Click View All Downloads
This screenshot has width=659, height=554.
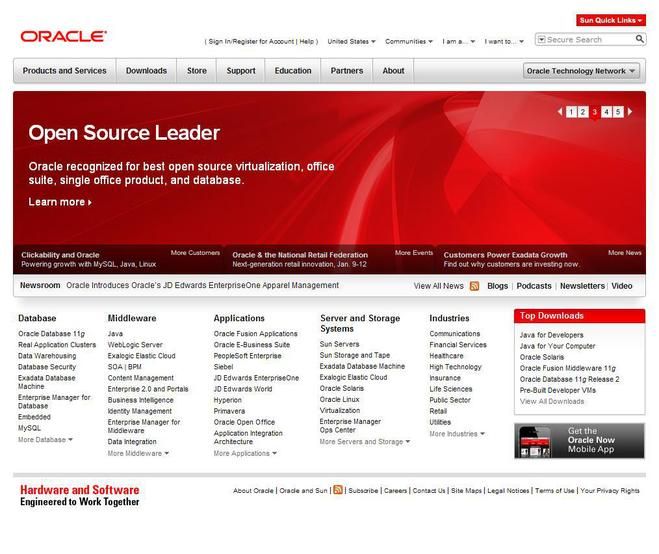[x=552, y=401]
